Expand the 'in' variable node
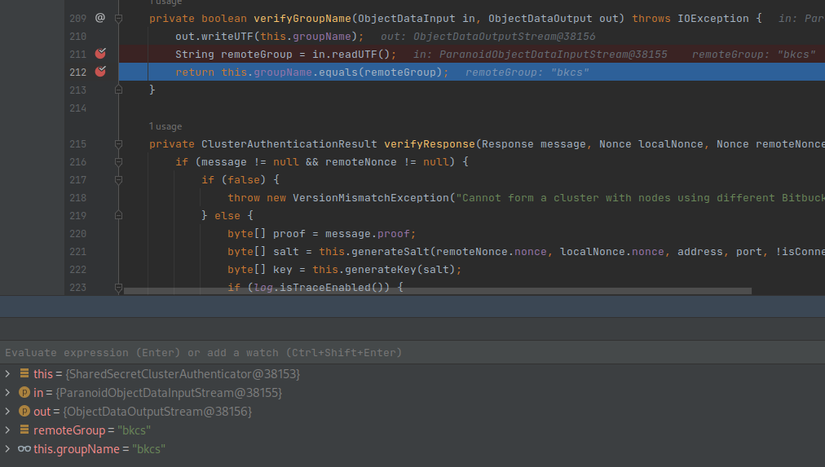This screenshot has width=825, height=467. pyautogui.click(x=7, y=393)
